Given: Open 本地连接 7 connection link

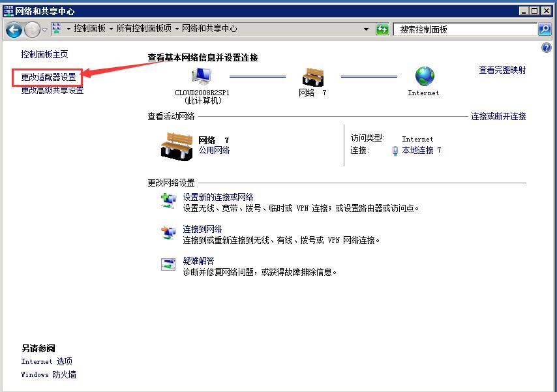Looking at the screenshot, I should click(x=421, y=150).
